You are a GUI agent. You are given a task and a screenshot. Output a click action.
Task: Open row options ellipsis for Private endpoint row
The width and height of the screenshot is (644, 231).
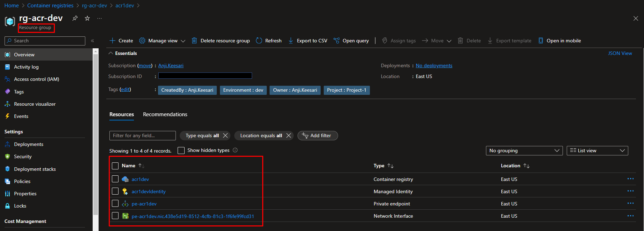click(630, 203)
